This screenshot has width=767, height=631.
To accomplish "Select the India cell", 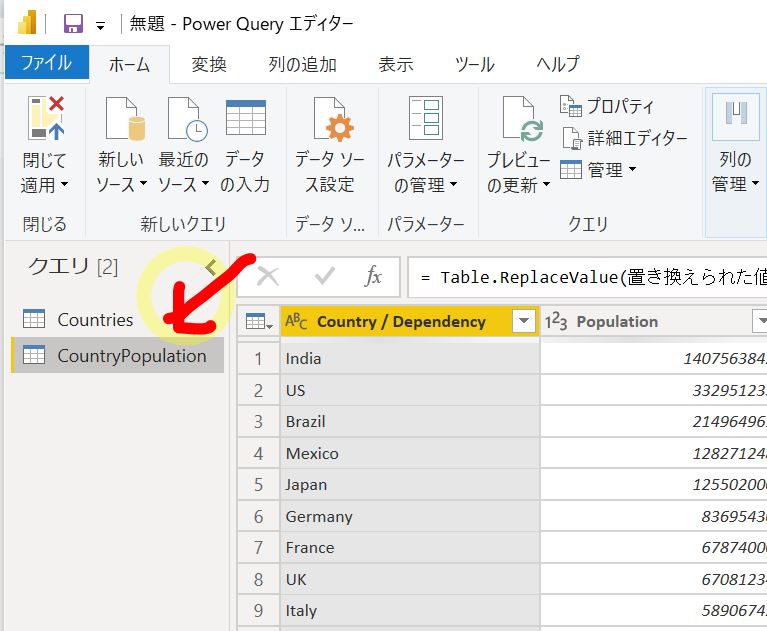I will 410,359.
